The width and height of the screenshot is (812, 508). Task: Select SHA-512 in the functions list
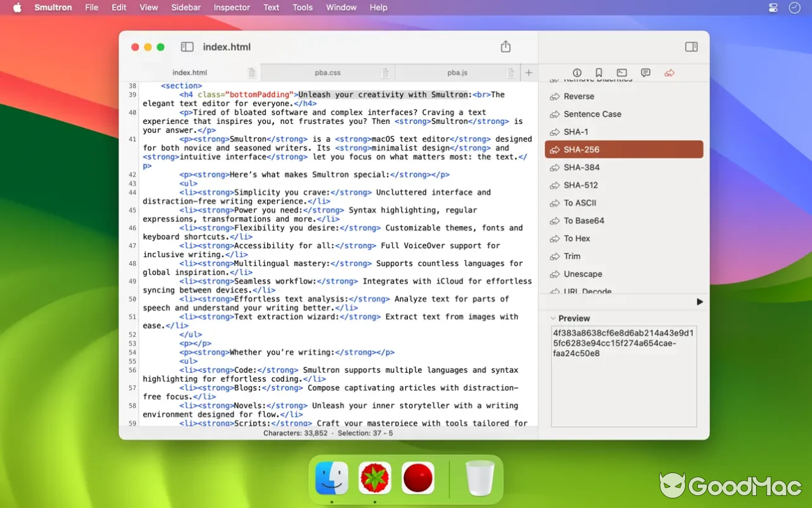(580, 185)
